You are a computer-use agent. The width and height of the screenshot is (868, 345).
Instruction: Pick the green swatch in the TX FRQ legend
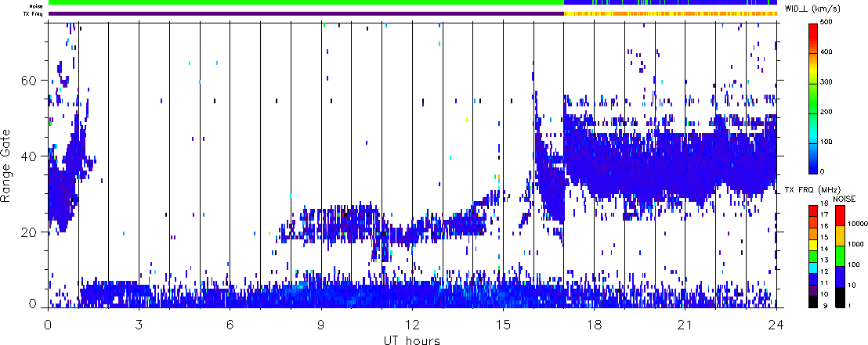tap(813, 257)
